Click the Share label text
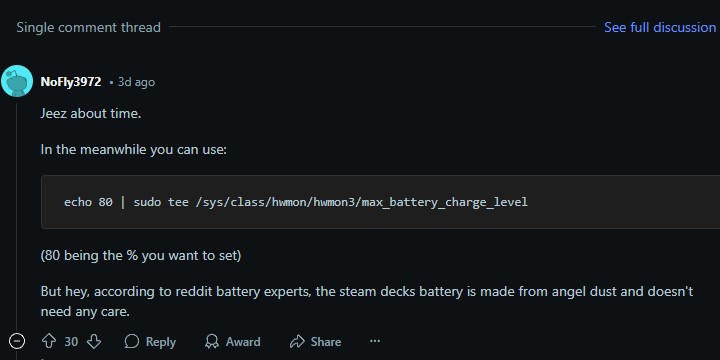This screenshot has width=720, height=360. point(326,342)
